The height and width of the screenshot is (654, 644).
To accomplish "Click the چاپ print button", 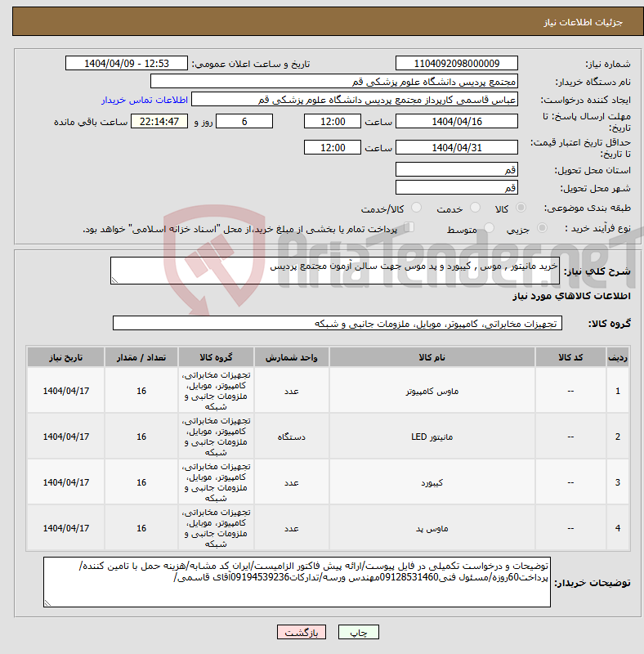I will point(359,632).
